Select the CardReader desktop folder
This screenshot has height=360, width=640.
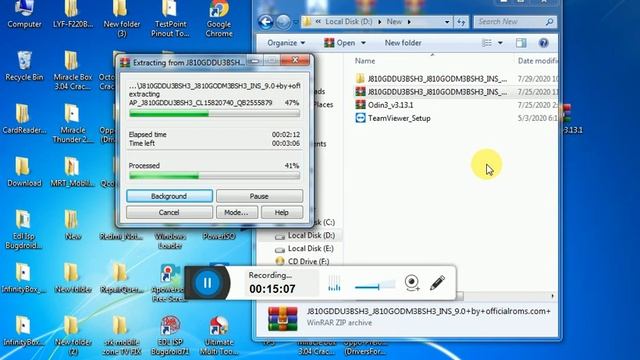[x=24, y=119]
